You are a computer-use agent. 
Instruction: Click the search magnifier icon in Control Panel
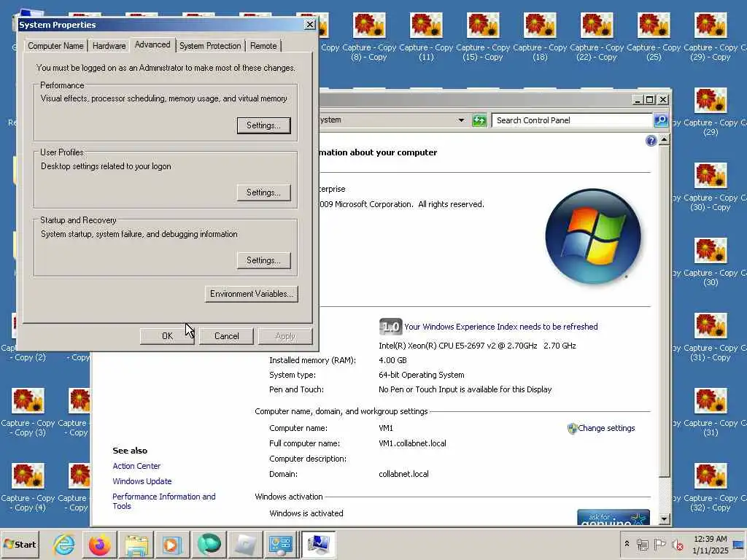click(x=660, y=120)
